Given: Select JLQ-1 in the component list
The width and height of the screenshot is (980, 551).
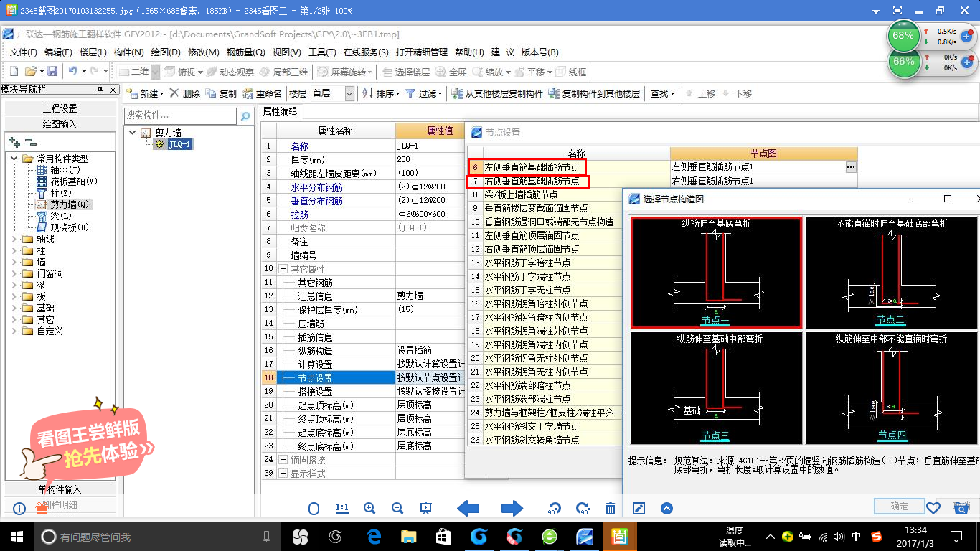Looking at the screenshot, I should point(179,144).
